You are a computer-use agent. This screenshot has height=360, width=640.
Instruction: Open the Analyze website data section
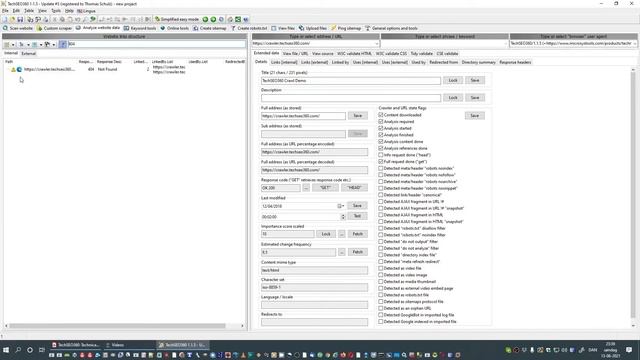click(98, 28)
